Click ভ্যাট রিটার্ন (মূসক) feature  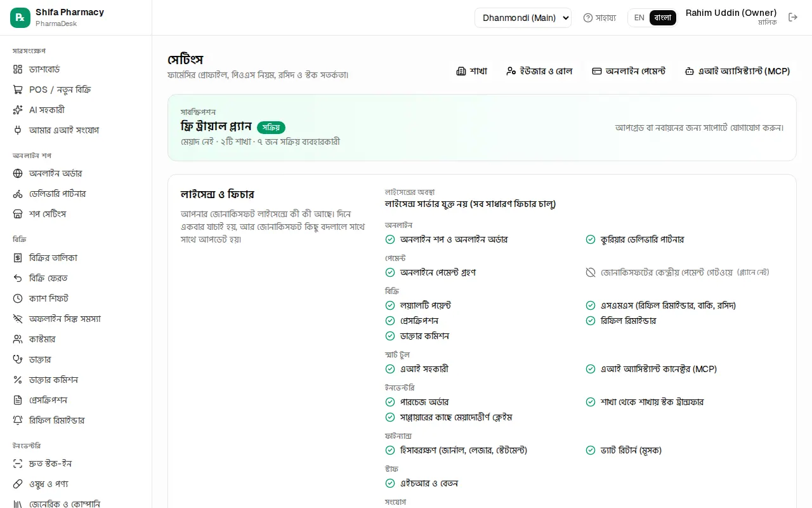[624, 450]
